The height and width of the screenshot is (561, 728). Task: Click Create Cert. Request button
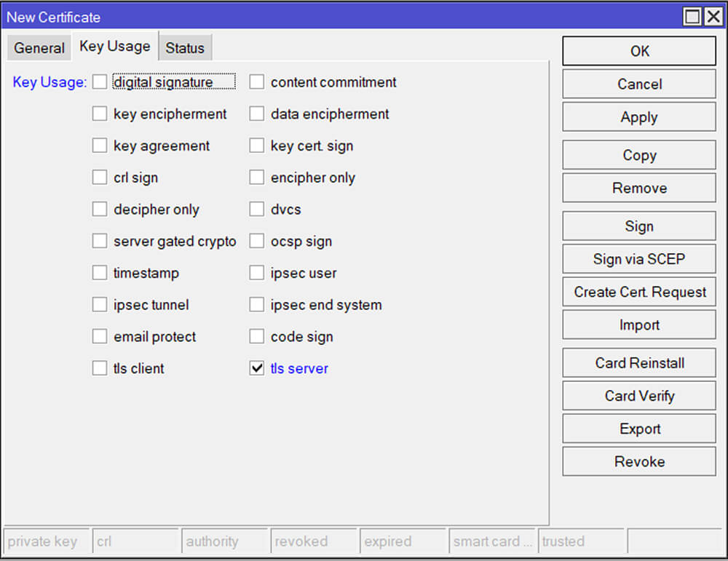pos(639,292)
